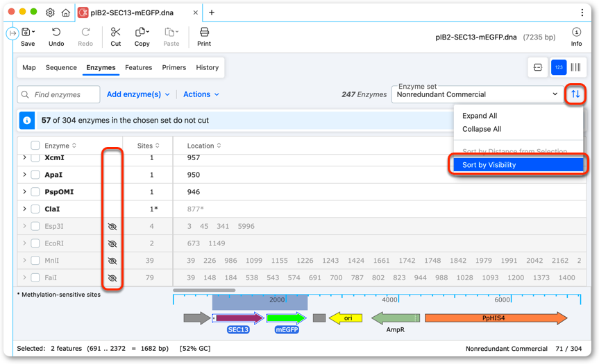Check the MnlI checkbox
Screen dimensions: 599x364
(x=35, y=261)
